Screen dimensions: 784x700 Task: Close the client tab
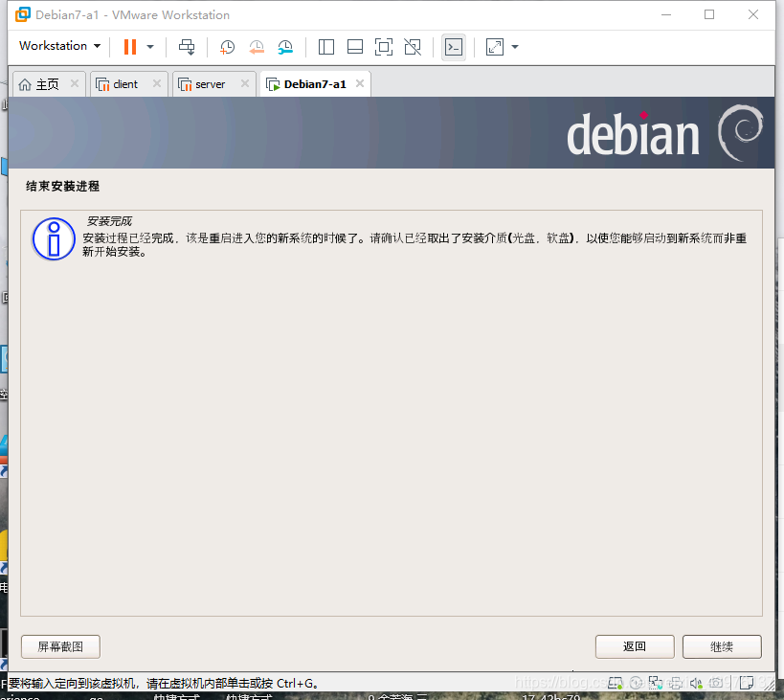tap(157, 83)
